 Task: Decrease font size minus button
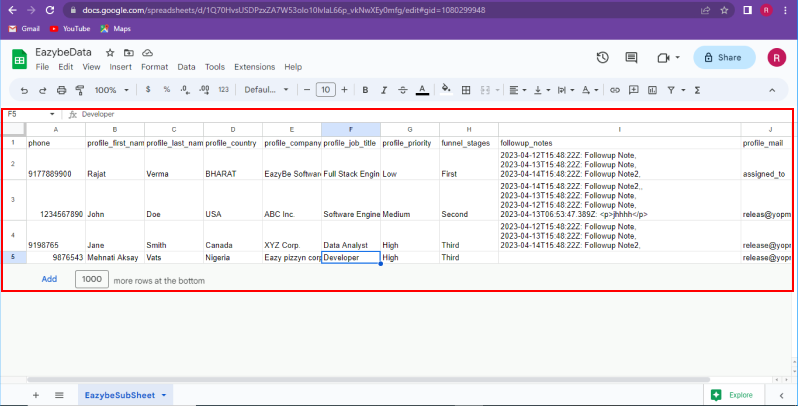point(307,90)
